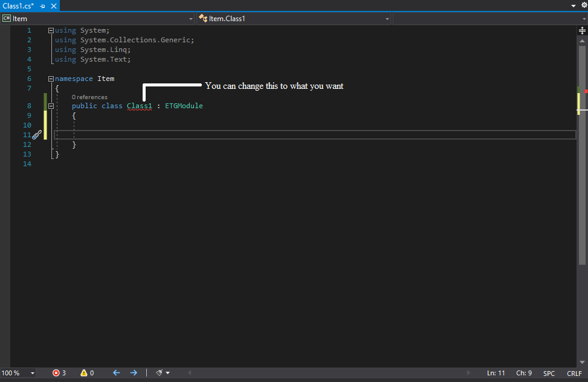Click the Ch: 9 character indicator
Viewport: 588px width, 382px height.
point(524,373)
